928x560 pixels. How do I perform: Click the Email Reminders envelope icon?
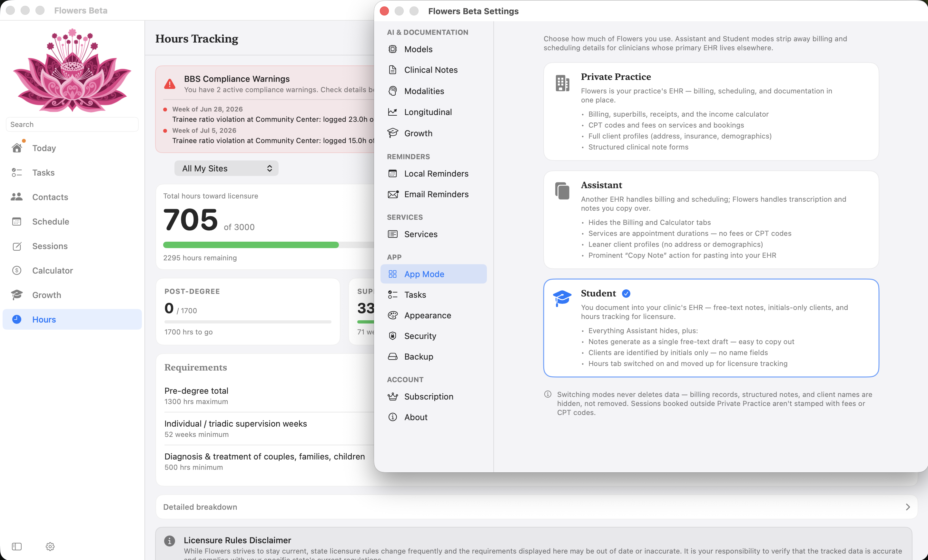[x=393, y=194]
